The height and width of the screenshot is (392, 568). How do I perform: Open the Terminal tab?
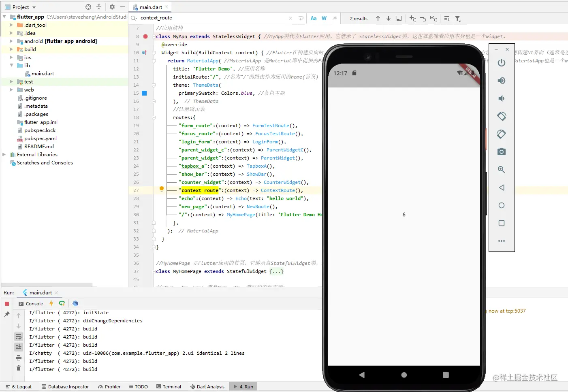coord(169,387)
